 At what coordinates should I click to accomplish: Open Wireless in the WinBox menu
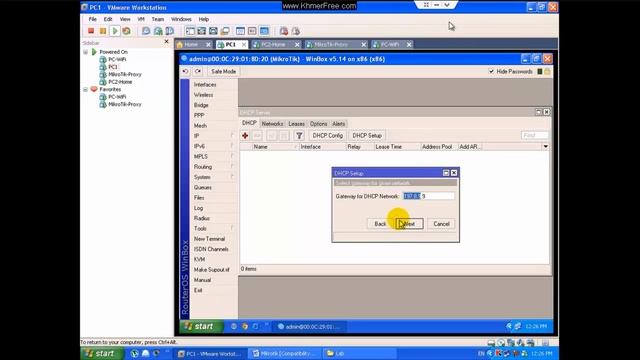click(x=203, y=95)
